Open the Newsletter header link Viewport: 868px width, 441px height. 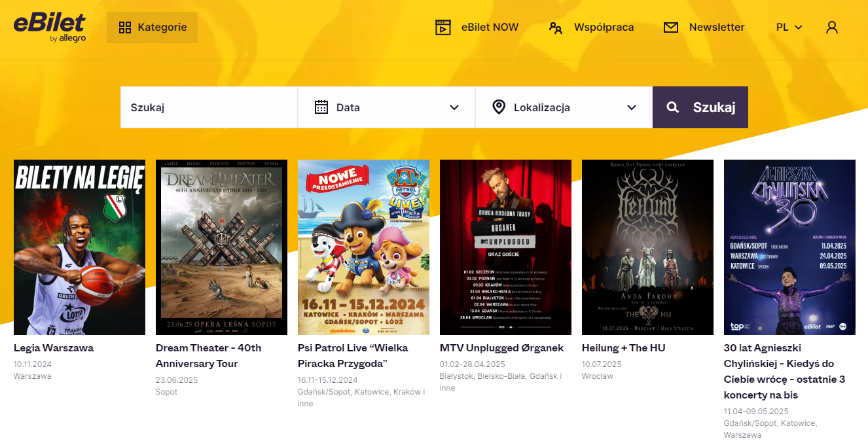(704, 27)
